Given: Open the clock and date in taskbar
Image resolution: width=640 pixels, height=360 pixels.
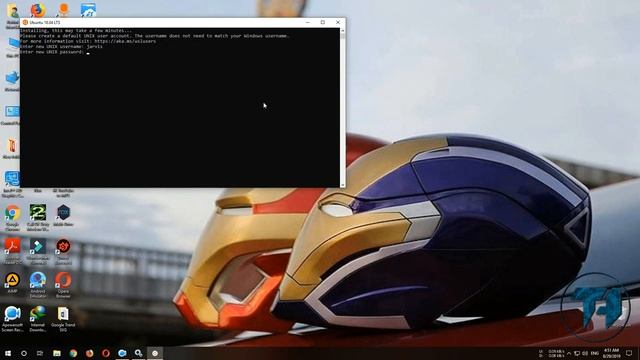Looking at the screenshot, I should (x=611, y=353).
